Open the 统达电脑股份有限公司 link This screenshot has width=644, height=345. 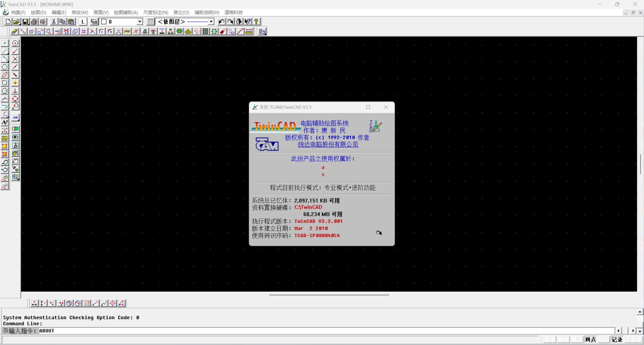click(328, 144)
